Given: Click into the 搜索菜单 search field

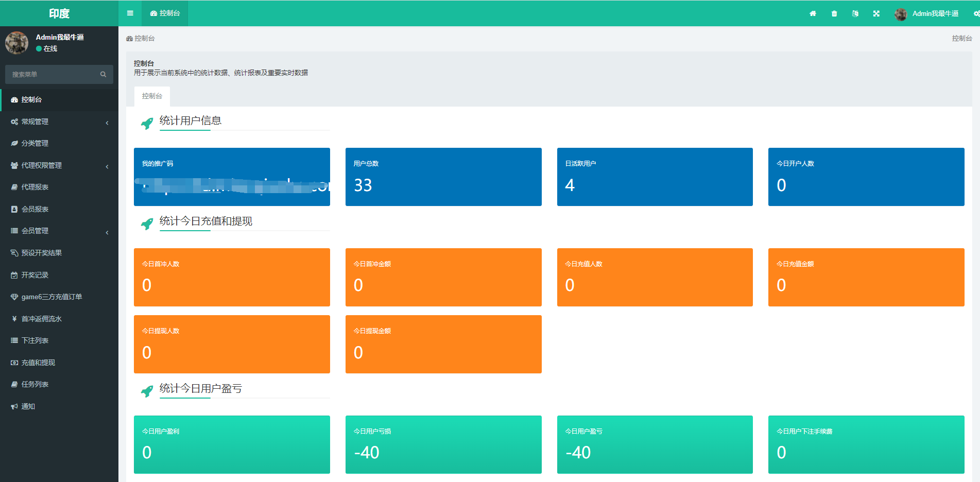Looking at the screenshot, I should tap(51, 74).
